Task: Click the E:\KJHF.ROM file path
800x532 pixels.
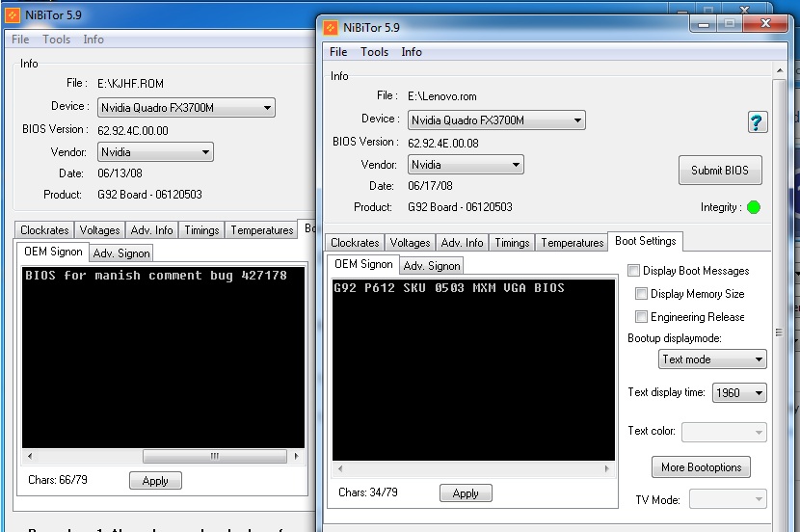Action: click(x=131, y=84)
